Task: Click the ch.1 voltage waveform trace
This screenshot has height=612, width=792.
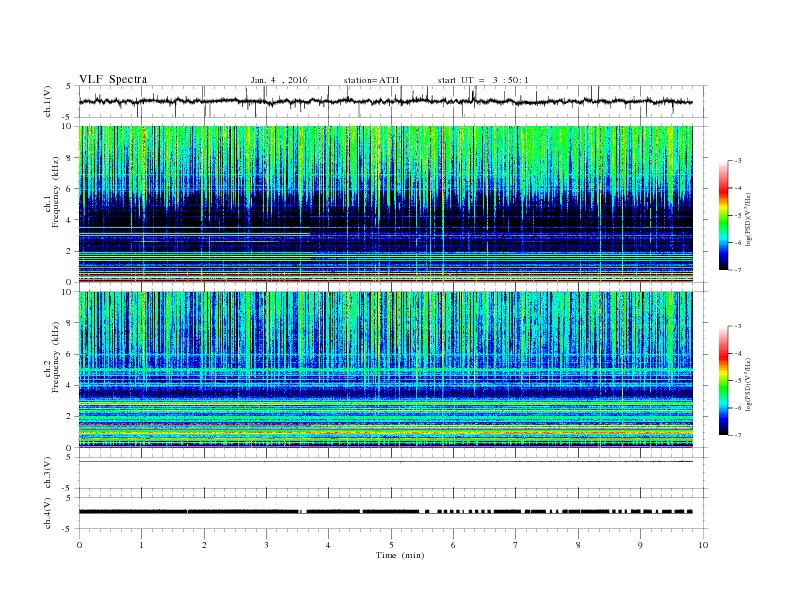Action: pyautogui.click(x=386, y=101)
